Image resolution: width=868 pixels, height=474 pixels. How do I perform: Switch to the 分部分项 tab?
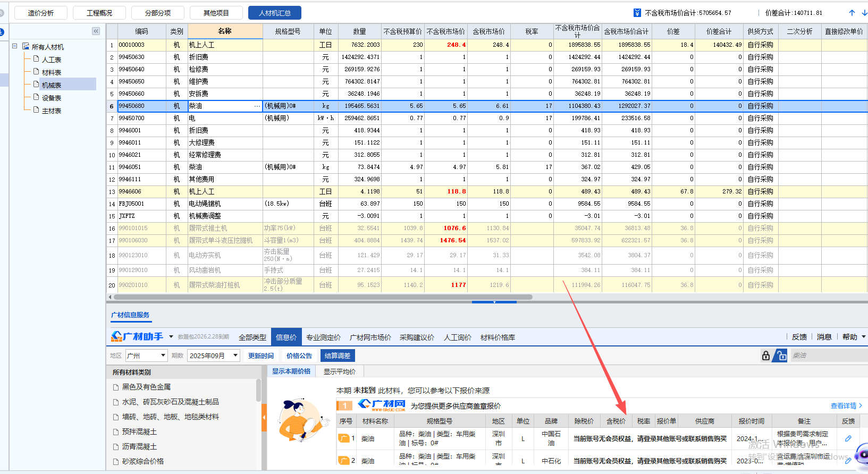point(158,13)
